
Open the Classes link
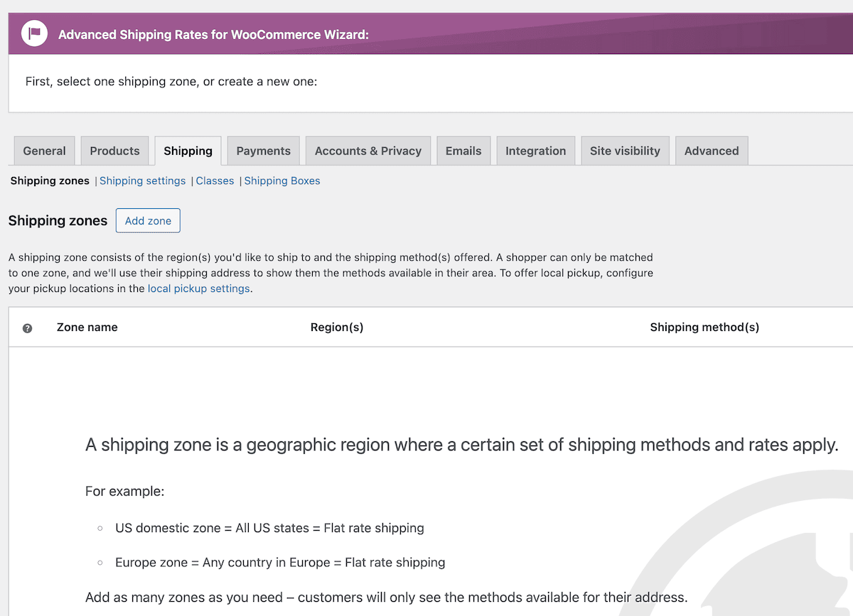(x=215, y=181)
